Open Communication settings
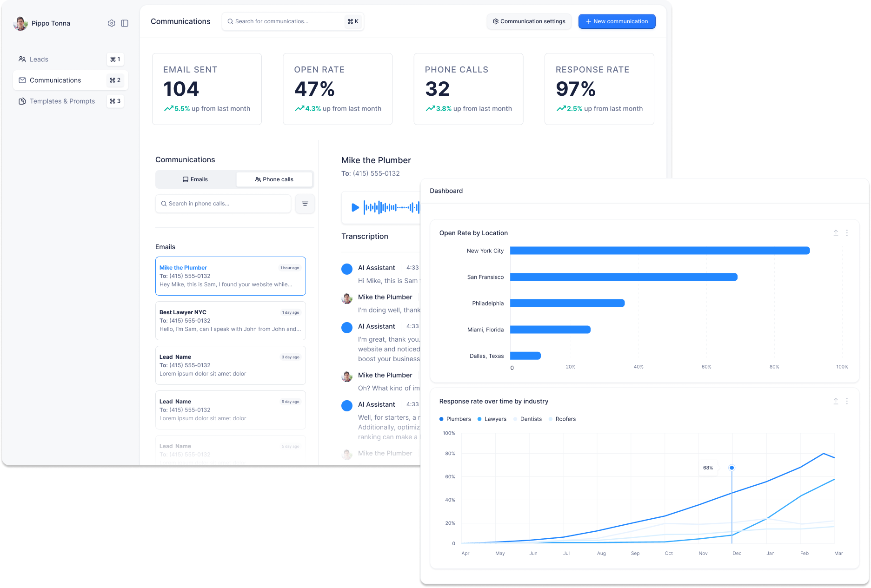Image resolution: width=871 pixels, height=588 pixels. [529, 21]
